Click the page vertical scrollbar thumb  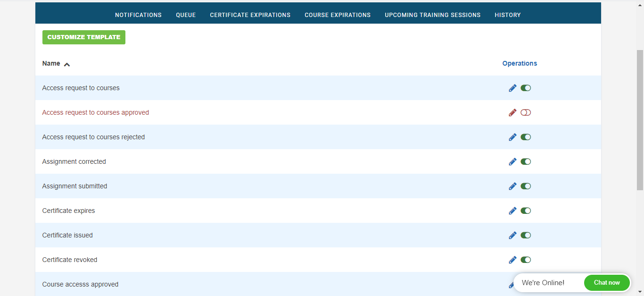pos(640,120)
